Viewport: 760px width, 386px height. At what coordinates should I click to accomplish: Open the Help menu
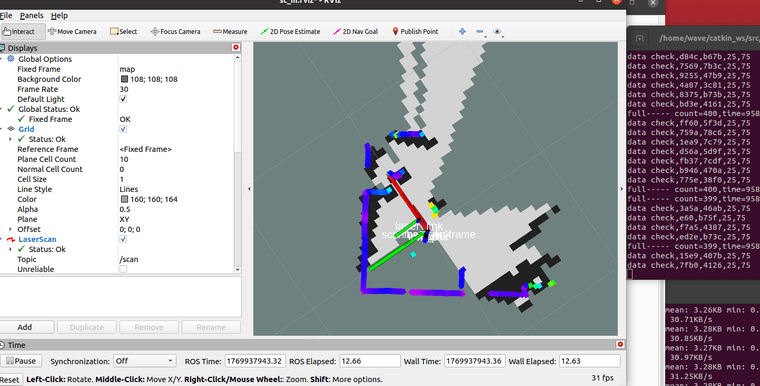[x=59, y=16]
